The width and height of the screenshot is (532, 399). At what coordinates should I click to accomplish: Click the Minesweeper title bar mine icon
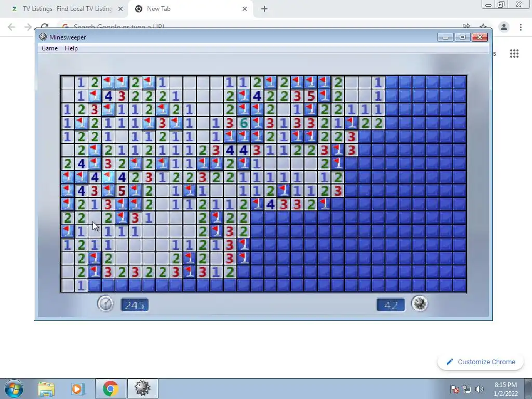pyautogui.click(x=43, y=37)
